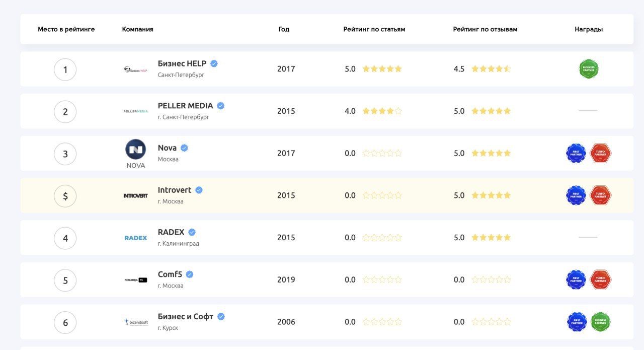Click the Год column header
This screenshot has height=350, width=644.
(x=284, y=29)
